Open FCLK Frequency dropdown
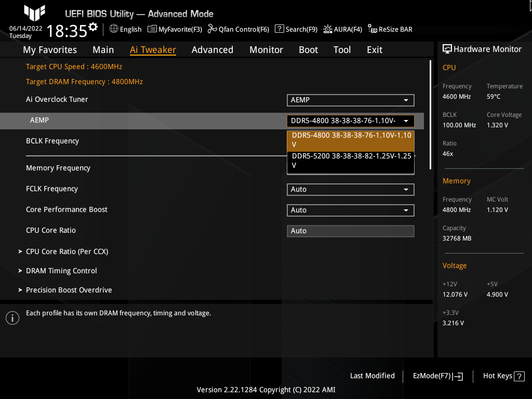The image size is (532, 399). point(351,189)
